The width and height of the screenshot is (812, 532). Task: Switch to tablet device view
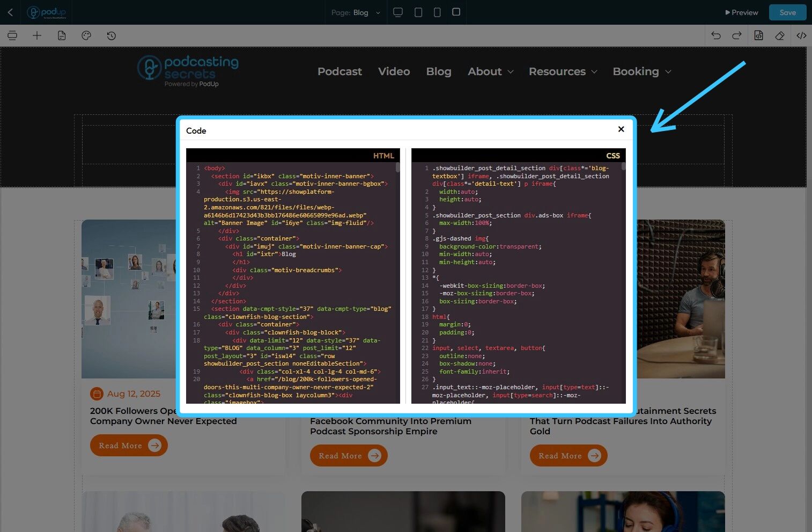[x=418, y=12]
